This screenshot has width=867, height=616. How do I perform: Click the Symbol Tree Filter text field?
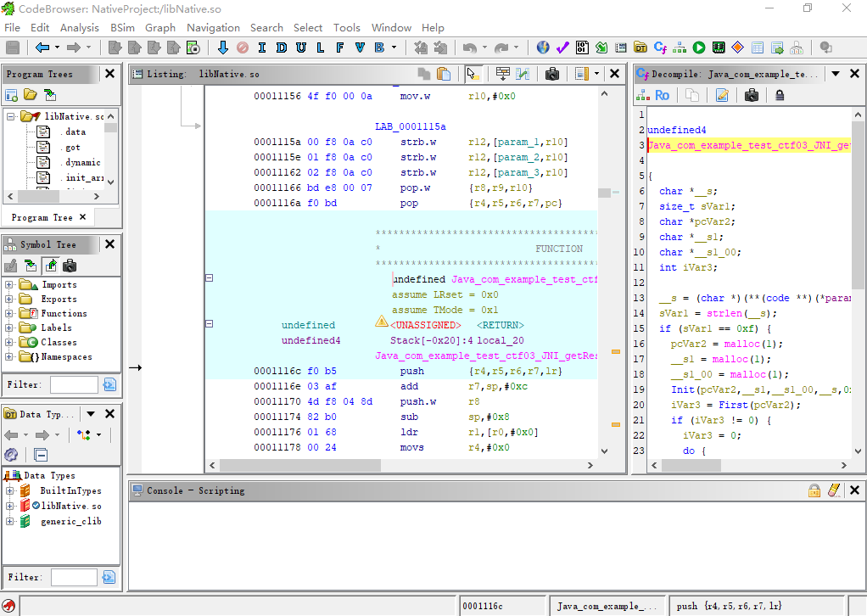(x=74, y=384)
